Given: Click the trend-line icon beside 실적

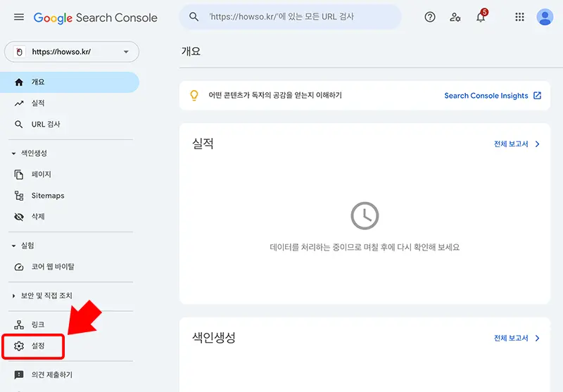Looking at the screenshot, I should (x=19, y=103).
